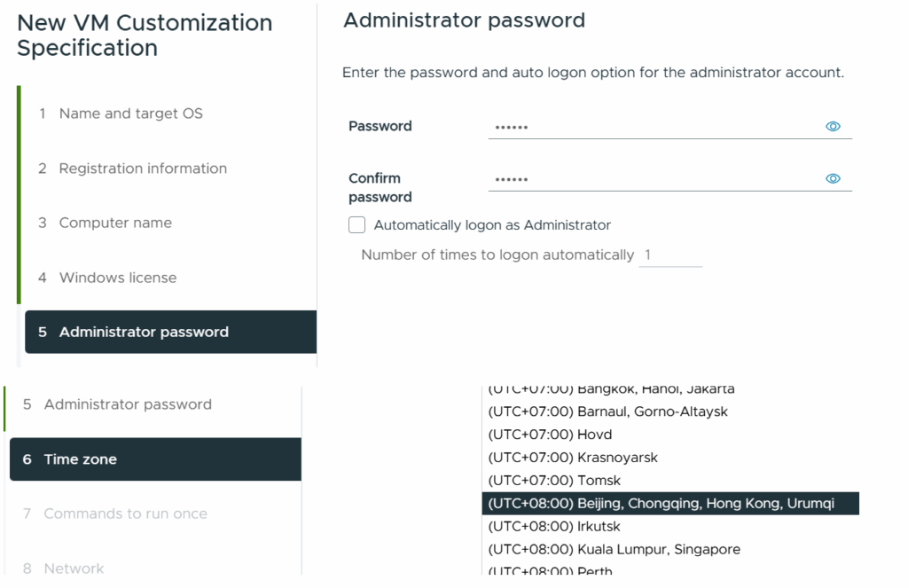
Task: Select Beijing, Chongqing, Hong Kong, Urumqi time zone
Action: pos(670,504)
